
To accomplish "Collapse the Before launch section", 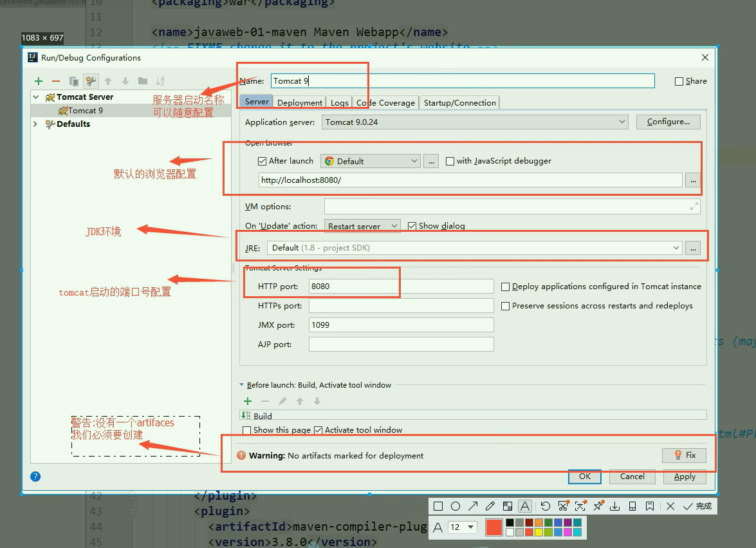I will tap(241, 385).
